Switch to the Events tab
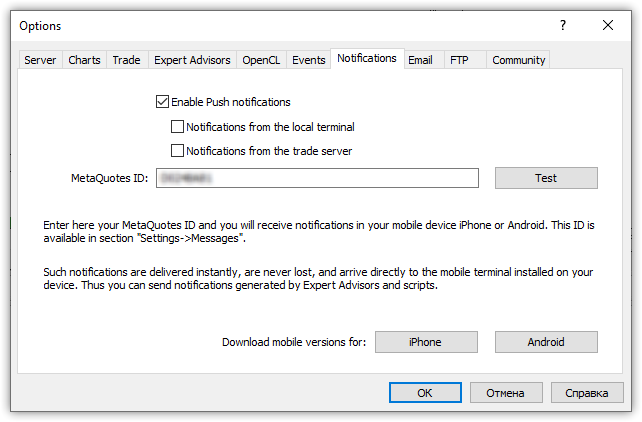Viewport: 642px width, 422px height. coord(309,60)
